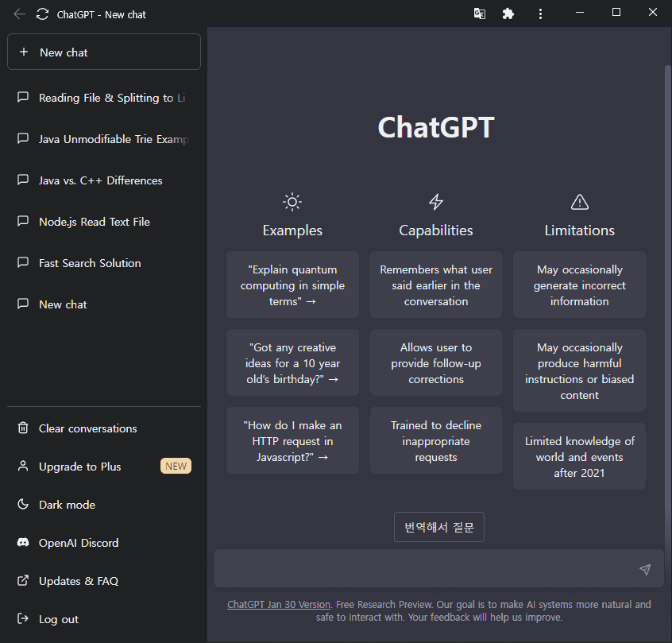Click the Capabilities column heading
The height and width of the screenshot is (643, 672).
(436, 230)
